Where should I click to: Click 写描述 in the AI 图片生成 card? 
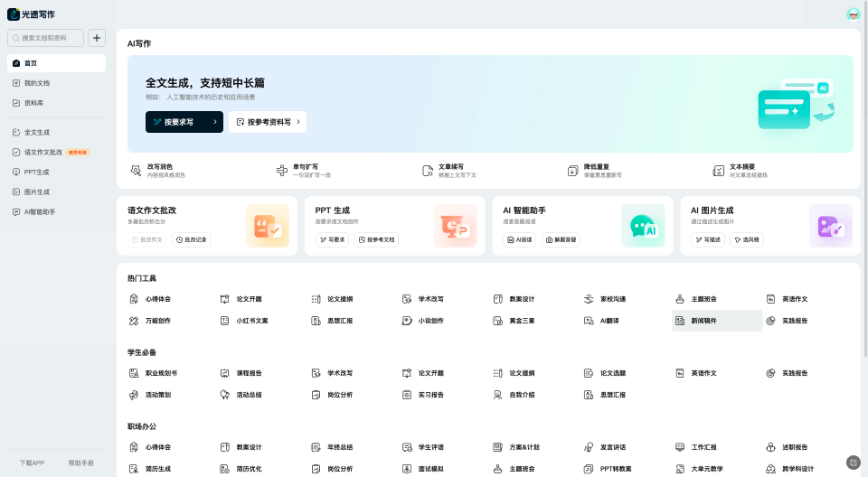click(707, 239)
